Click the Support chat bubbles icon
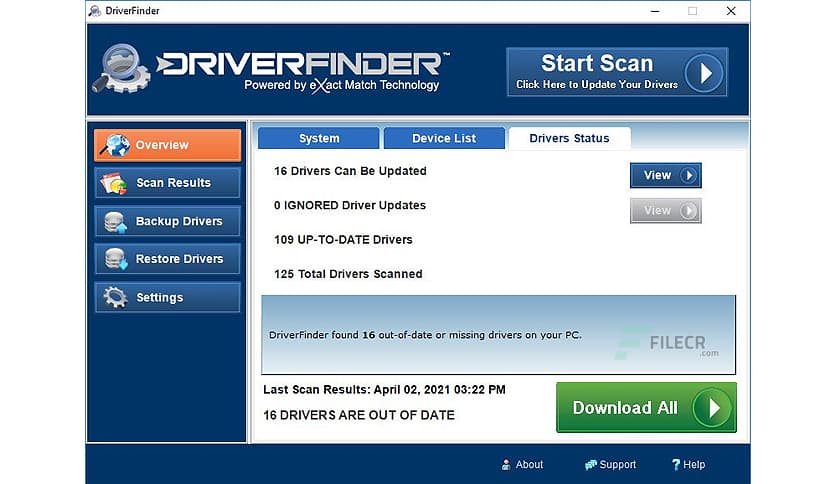The image size is (836, 484). click(x=590, y=465)
